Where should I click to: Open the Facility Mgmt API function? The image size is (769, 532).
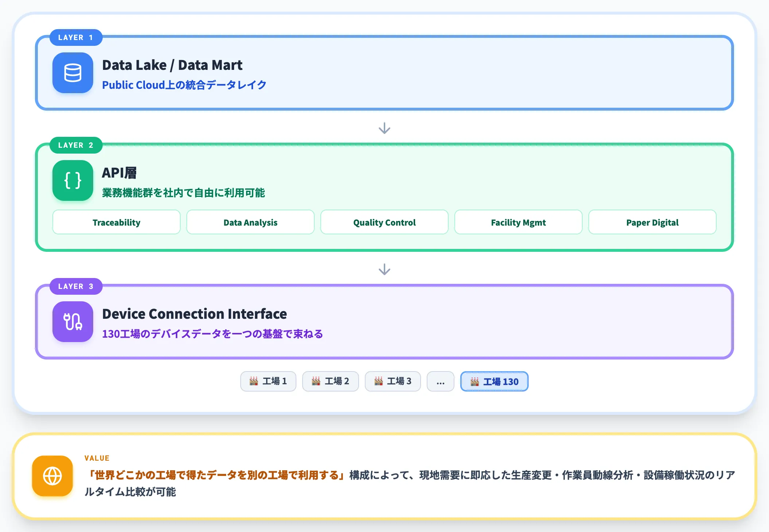tap(518, 222)
